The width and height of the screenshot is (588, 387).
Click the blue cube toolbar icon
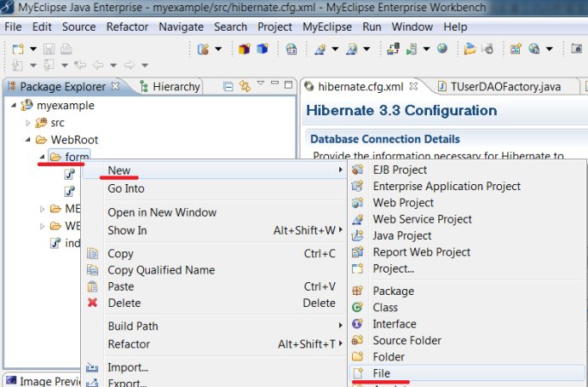point(262,49)
